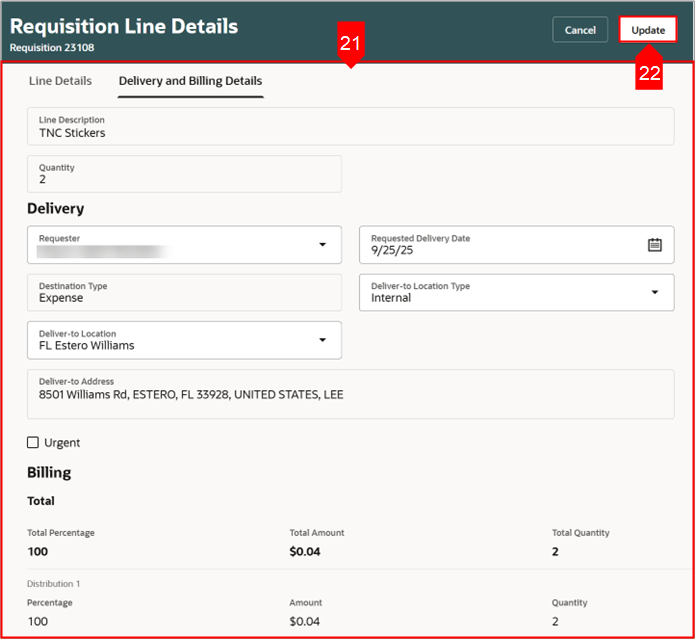Screen dimensions: 697x641
Task: Click the Distribution 1 Quantity value
Action: point(555,622)
